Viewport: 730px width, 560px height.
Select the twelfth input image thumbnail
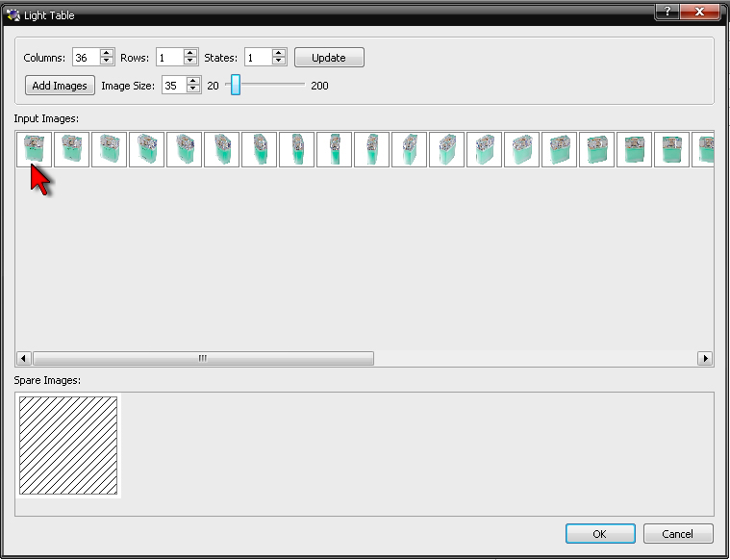tap(446, 149)
